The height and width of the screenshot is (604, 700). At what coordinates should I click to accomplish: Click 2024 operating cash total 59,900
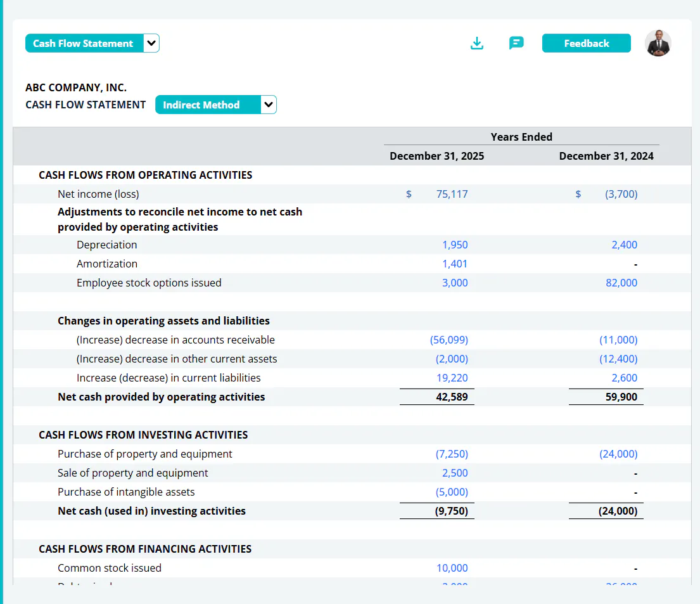point(621,397)
